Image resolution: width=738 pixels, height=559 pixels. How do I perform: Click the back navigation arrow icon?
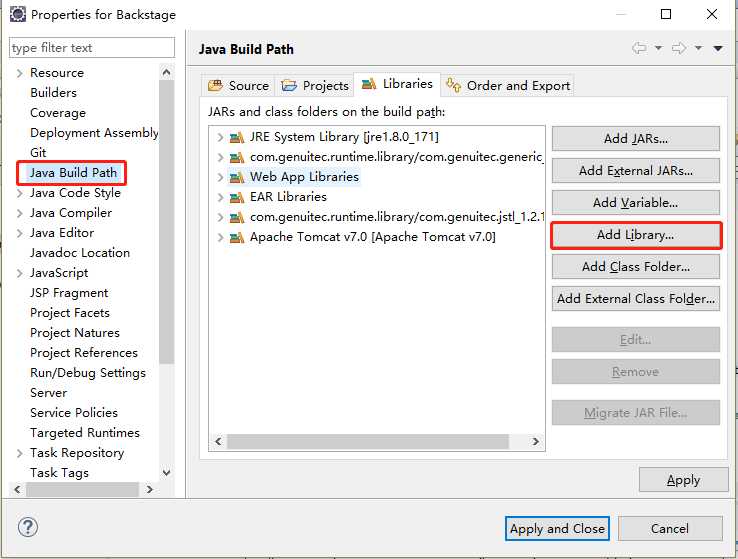tap(639, 49)
